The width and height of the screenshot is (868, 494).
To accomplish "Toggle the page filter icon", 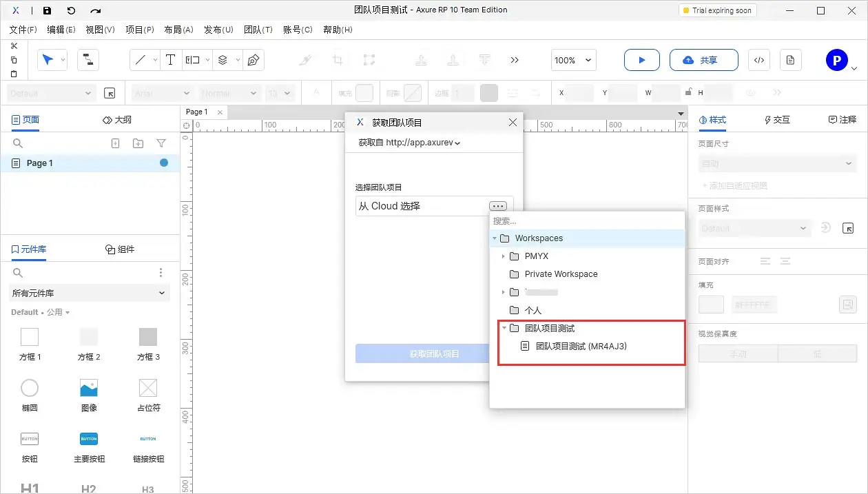I will coord(160,143).
